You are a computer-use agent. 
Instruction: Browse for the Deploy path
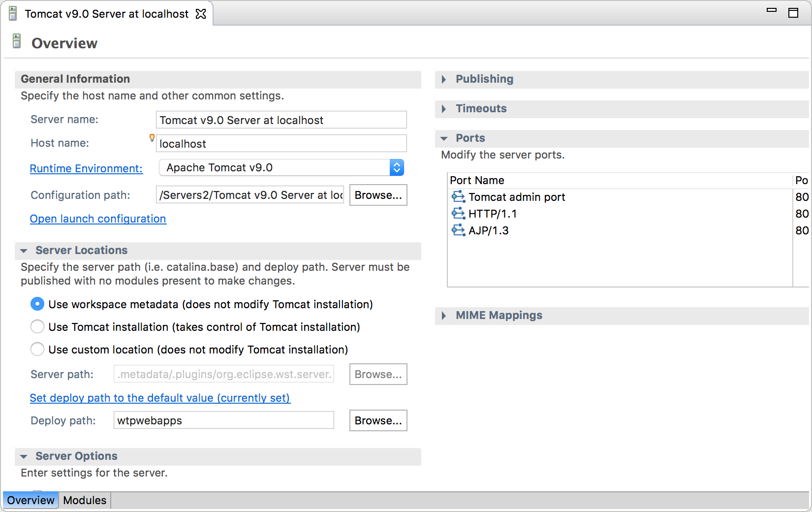378,420
